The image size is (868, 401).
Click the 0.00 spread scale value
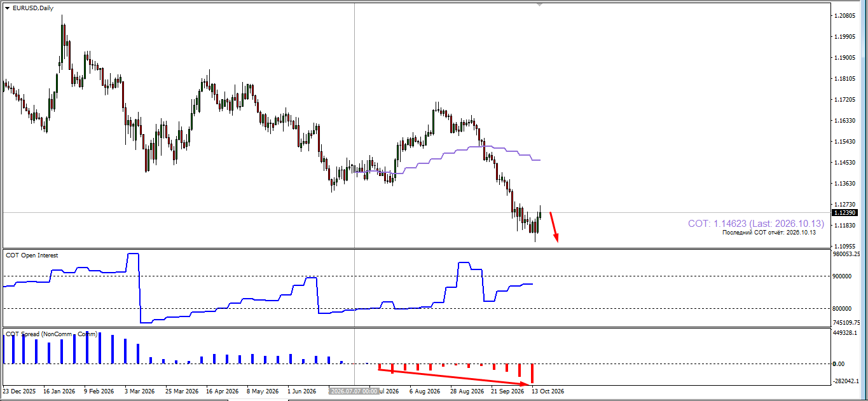[839, 364]
